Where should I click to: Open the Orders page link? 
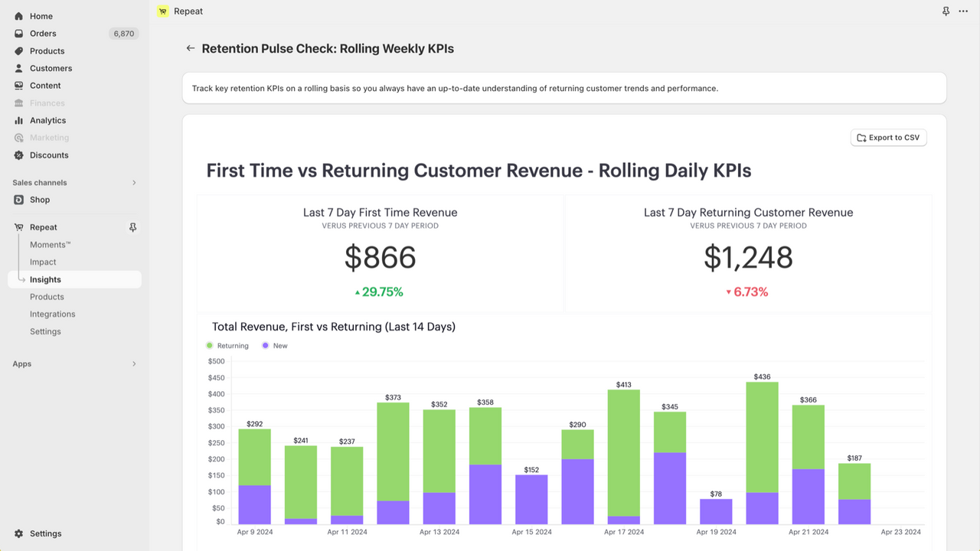coord(43,34)
